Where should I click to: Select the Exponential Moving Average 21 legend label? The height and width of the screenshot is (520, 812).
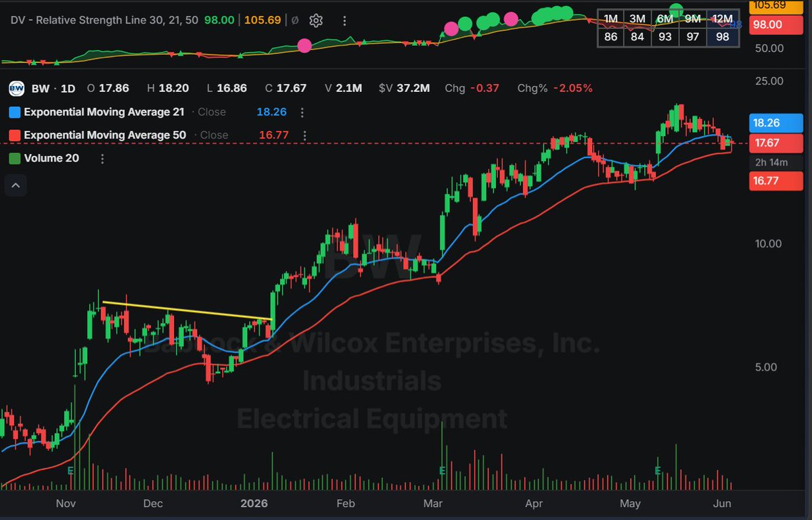(x=105, y=112)
